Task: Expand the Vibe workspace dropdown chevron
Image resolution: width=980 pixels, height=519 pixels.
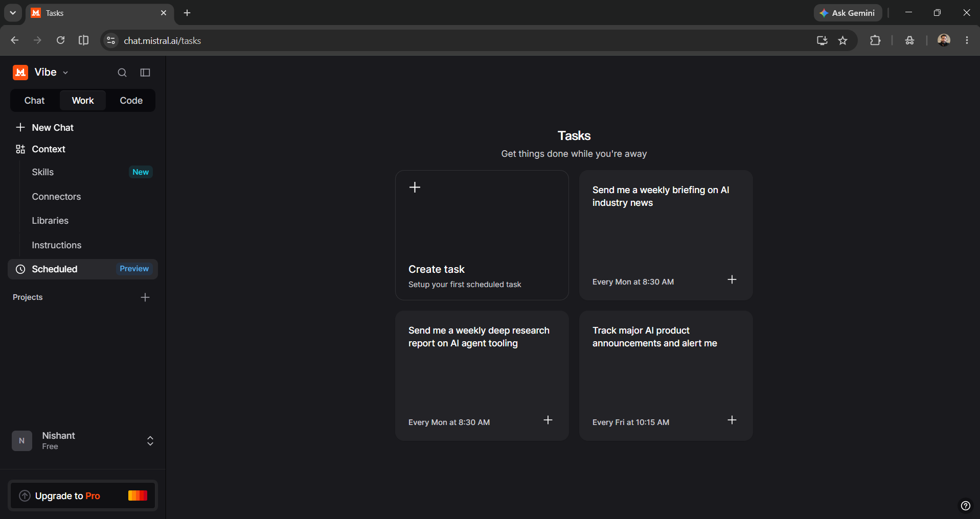Action: tap(65, 73)
